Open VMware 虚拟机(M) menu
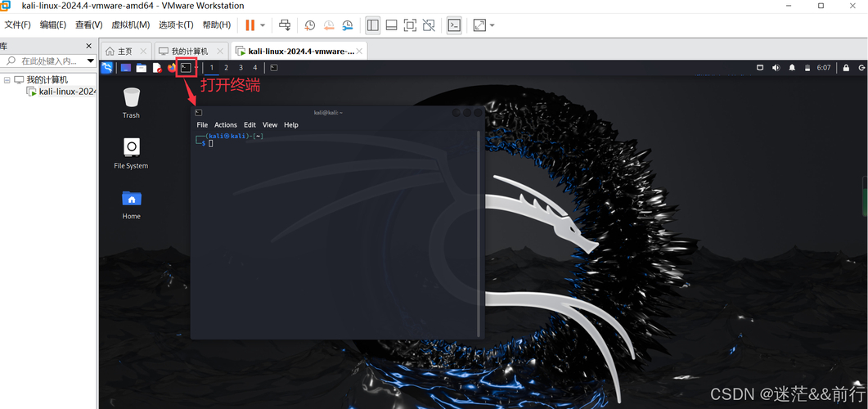The image size is (868, 409). tap(131, 25)
